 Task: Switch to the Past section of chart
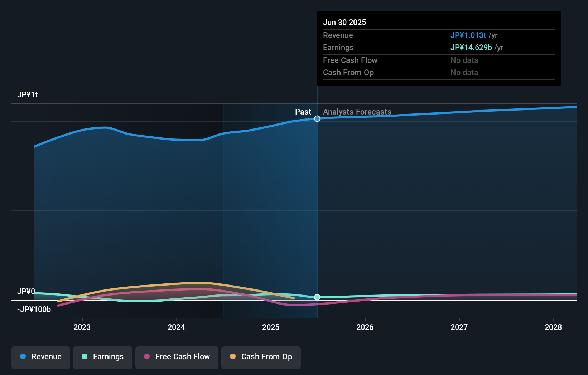[303, 112]
